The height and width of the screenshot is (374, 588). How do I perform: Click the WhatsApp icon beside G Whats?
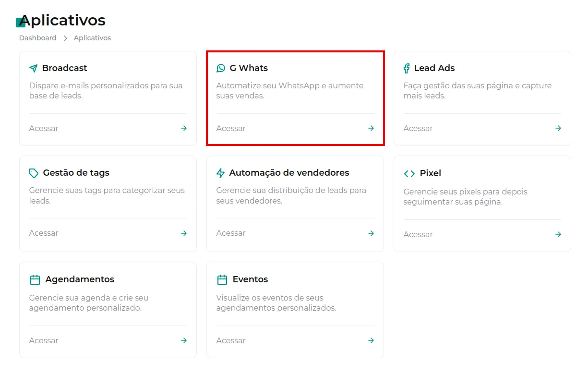click(x=221, y=68)
